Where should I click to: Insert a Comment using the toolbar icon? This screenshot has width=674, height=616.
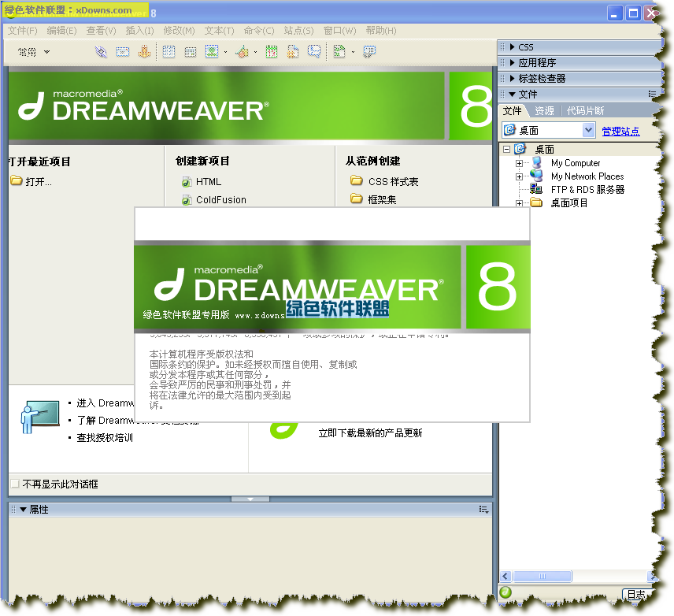[314, 52]
